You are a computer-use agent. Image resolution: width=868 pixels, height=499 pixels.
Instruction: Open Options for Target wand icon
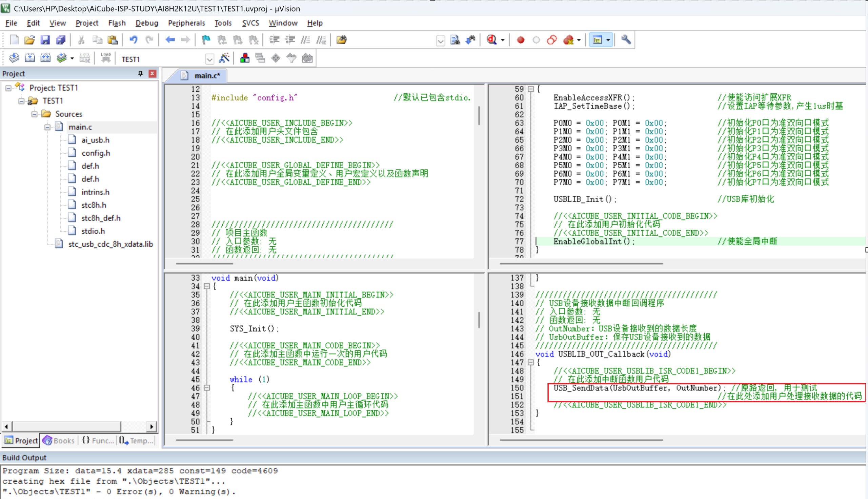[x=224, y=58]
